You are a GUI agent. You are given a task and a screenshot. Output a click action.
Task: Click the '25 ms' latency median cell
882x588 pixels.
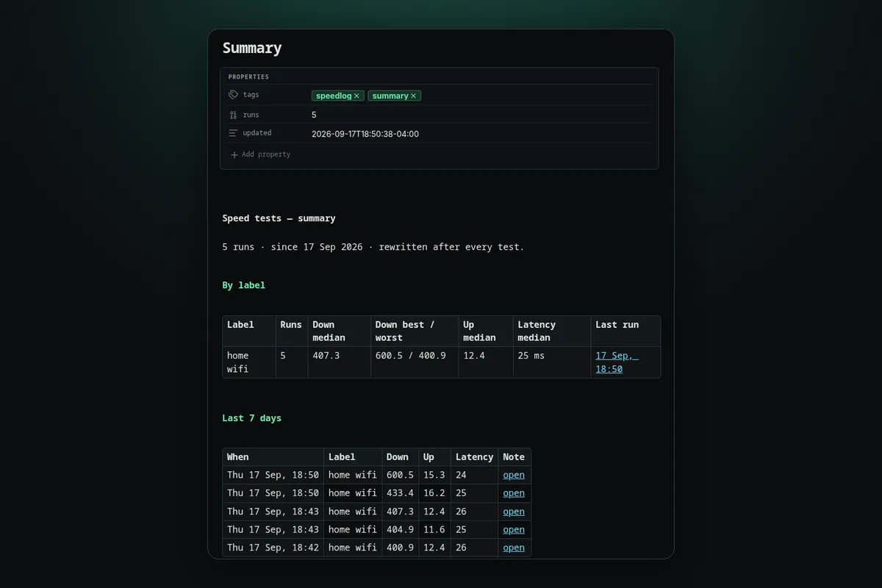click(552, 362)
